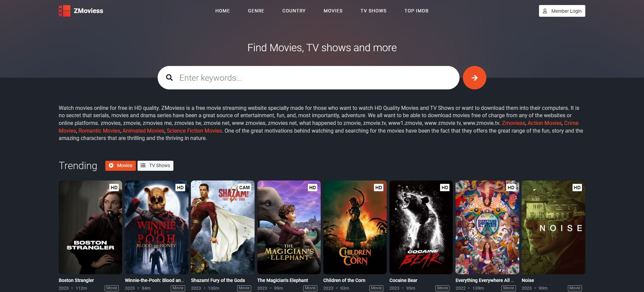Click Movie tag under Cocaine Bear
This screenshot has width=644, height=292.
pyautogui.click(x=442, y=288)
